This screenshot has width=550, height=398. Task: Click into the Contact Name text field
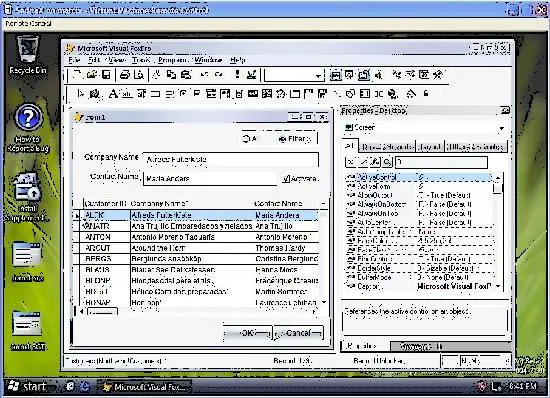[x=210, y=179]
